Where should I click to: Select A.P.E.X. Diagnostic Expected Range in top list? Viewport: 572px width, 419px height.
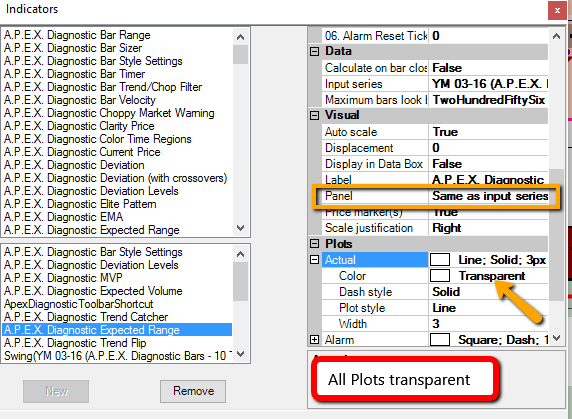tap(92, 230)
